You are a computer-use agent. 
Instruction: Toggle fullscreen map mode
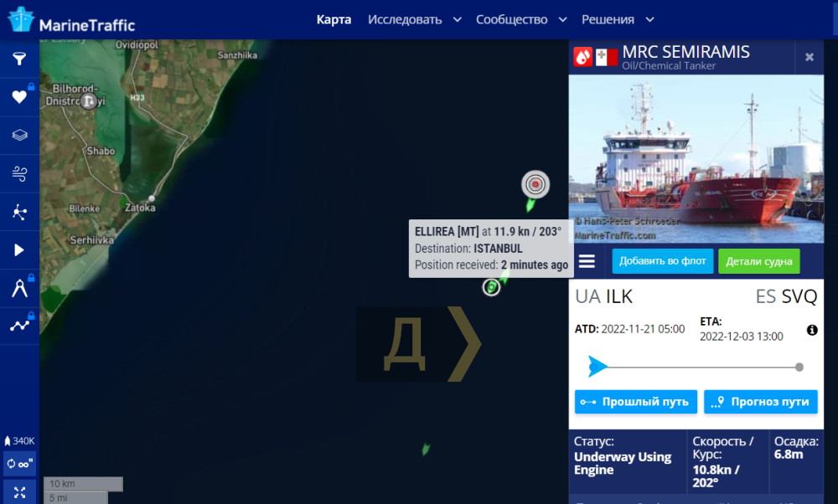(19, 492)
